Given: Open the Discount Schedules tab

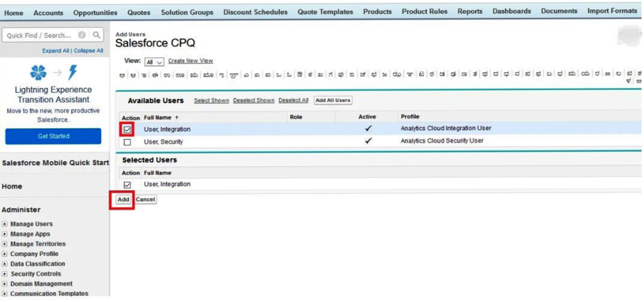Looking at the screenshot, I should tap(255, 12).
